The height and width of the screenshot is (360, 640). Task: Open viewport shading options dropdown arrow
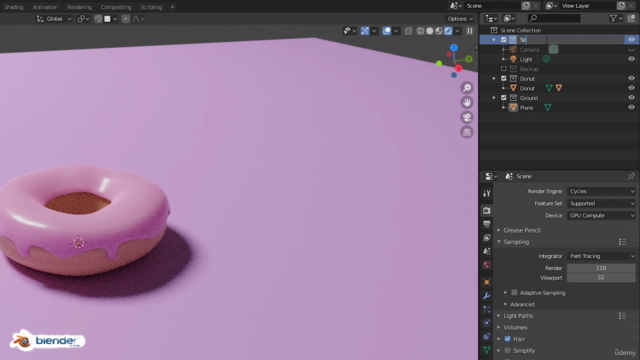point(458,31)
